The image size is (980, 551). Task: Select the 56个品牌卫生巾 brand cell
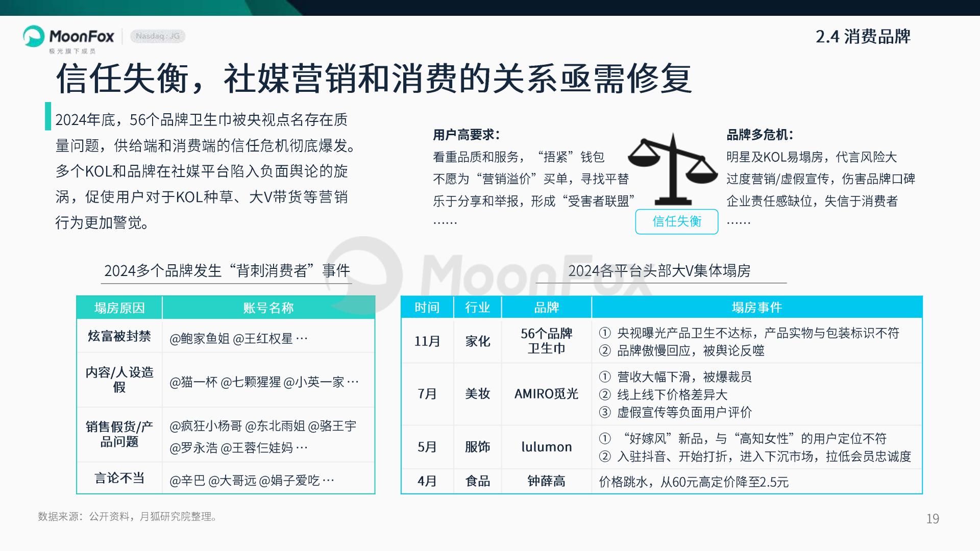click(547, 341)
